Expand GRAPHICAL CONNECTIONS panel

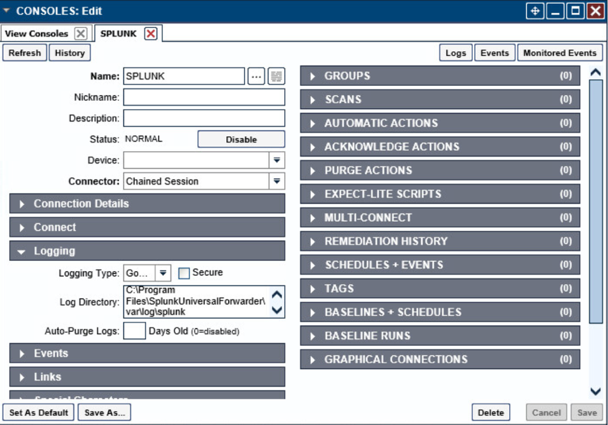click(x=440, y=360)
